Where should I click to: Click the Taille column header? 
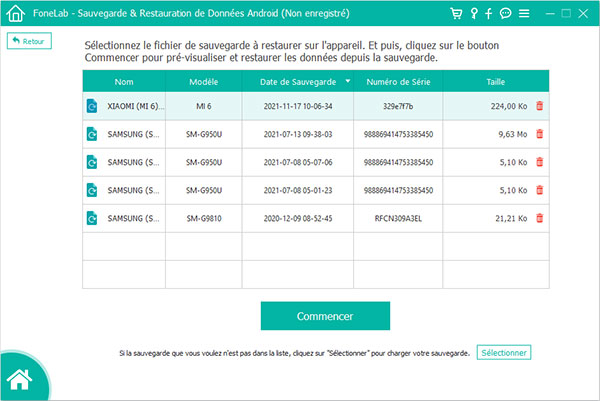496,81
